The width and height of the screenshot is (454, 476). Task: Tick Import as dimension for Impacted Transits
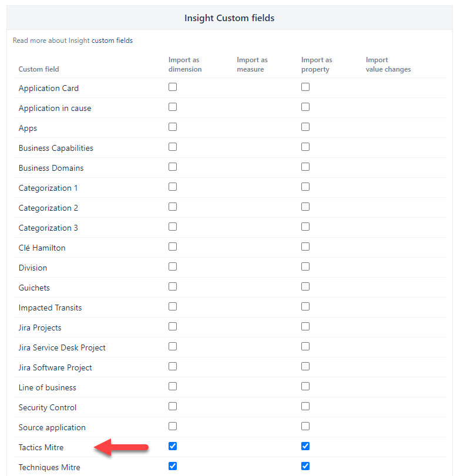pyautogui.click(x=173, y=306)
